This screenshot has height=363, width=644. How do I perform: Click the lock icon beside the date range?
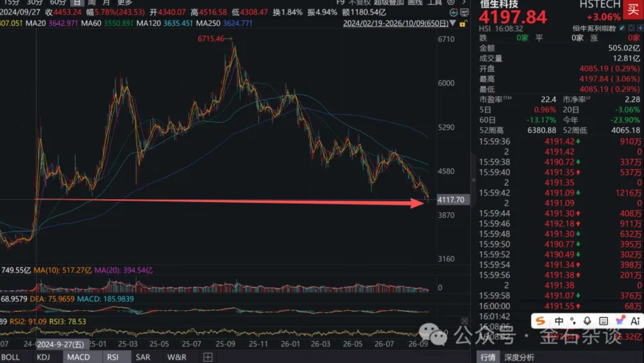click(x=462, y=23)
